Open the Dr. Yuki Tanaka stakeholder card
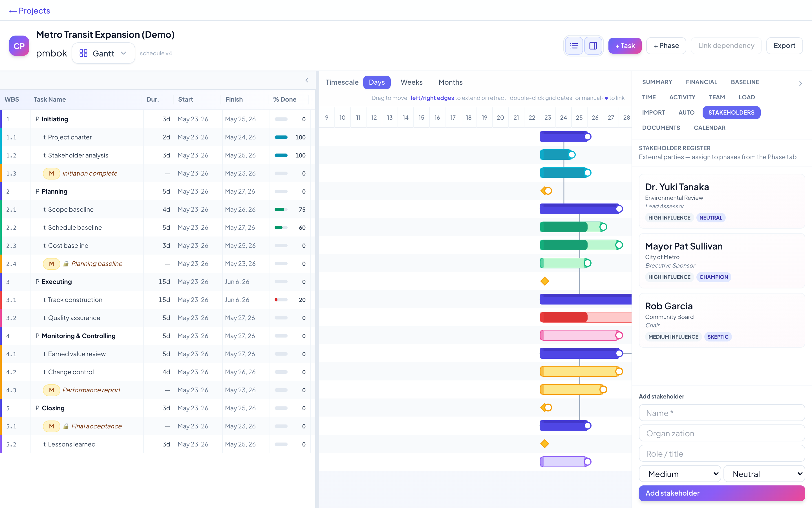This screenshot has height=508, width=812. tap(722, 201)
